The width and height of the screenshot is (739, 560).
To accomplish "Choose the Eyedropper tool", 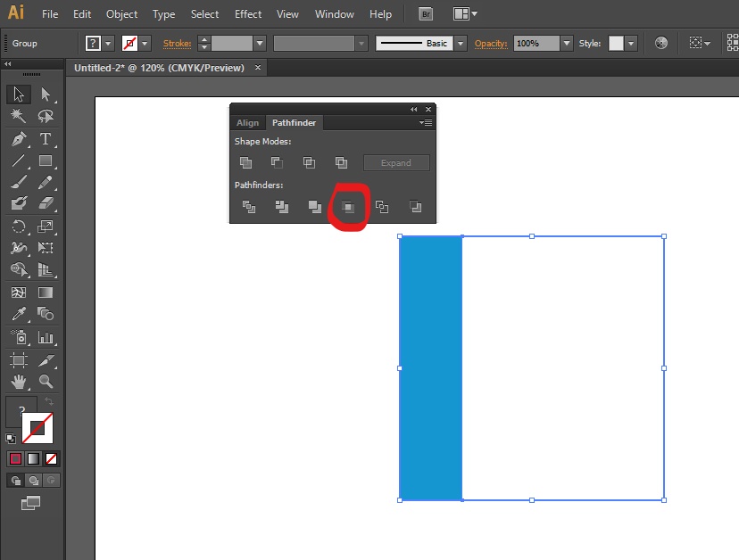I will 18,314.
